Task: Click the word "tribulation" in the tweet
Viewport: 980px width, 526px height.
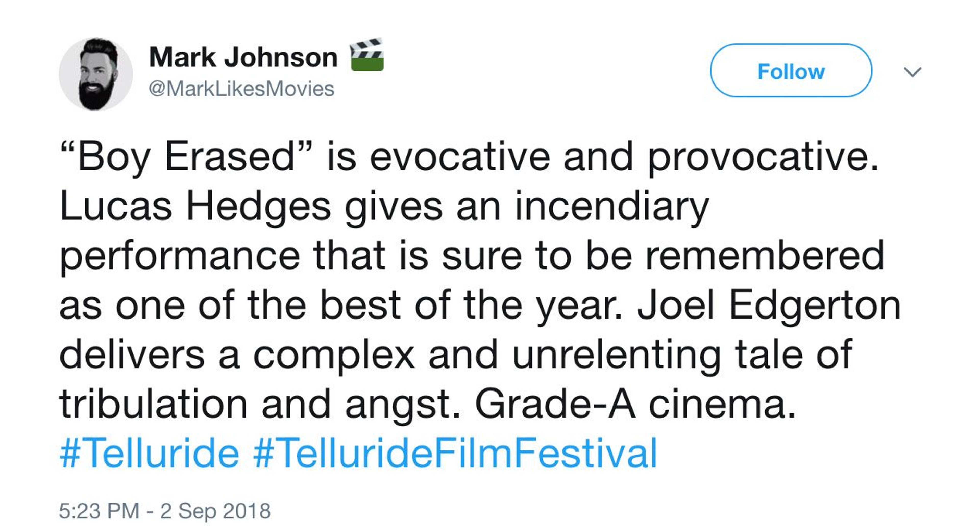Action: click(153, 404)
